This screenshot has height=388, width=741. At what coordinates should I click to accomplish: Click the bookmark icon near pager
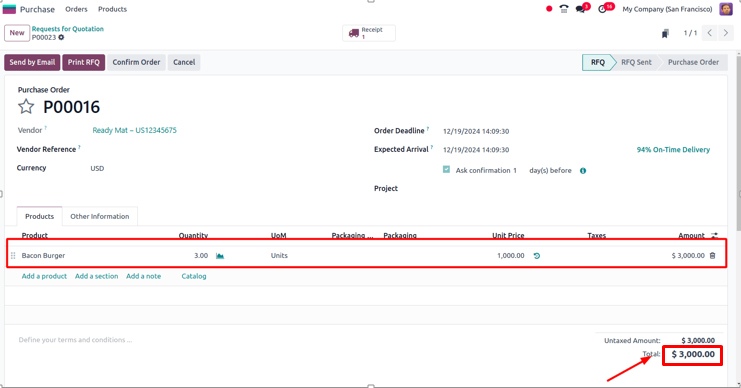[x=665, y=33]
